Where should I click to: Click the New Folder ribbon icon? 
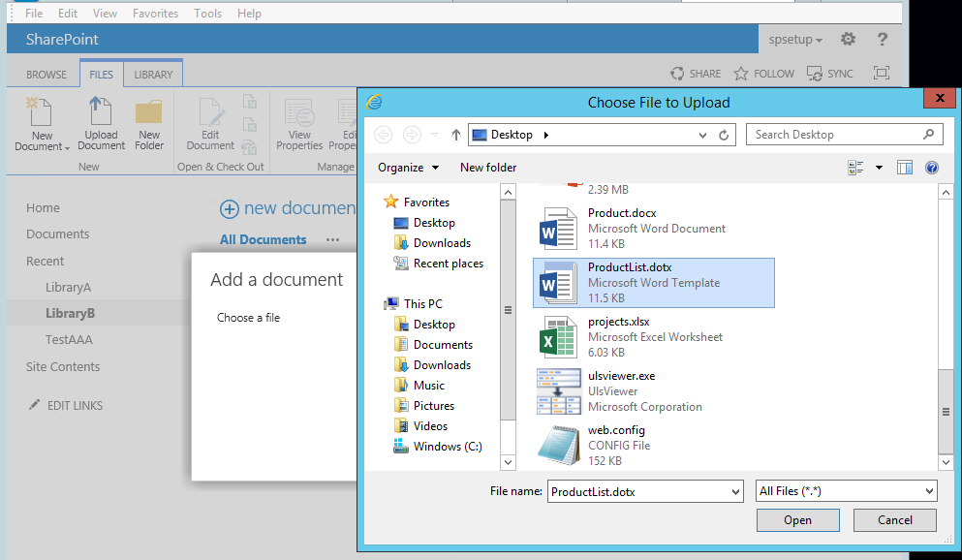[148, 112]
